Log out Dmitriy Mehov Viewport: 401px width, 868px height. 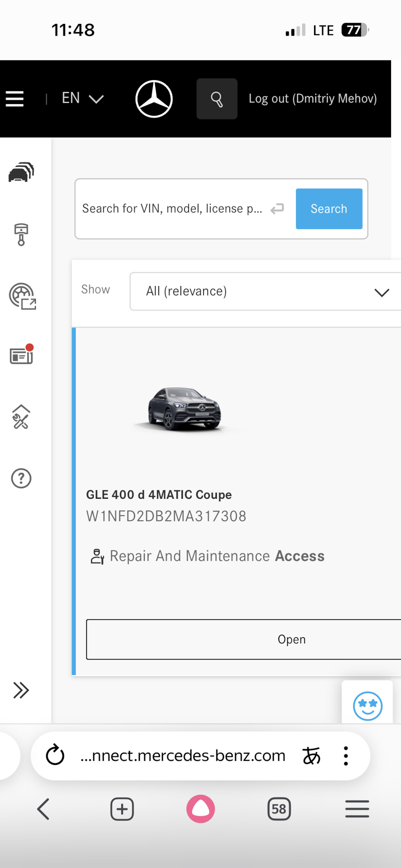click(313, 99)
